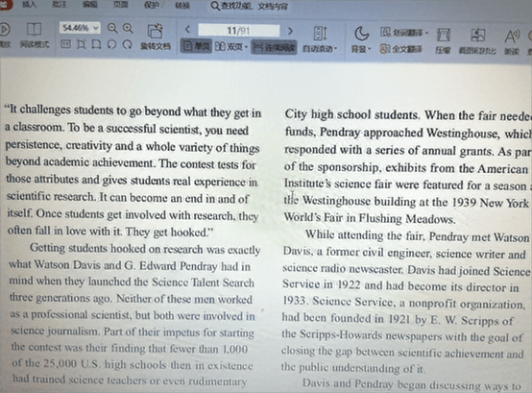
Task: Click the 旋转文档 rotate document button
Action: coord(156,37)
